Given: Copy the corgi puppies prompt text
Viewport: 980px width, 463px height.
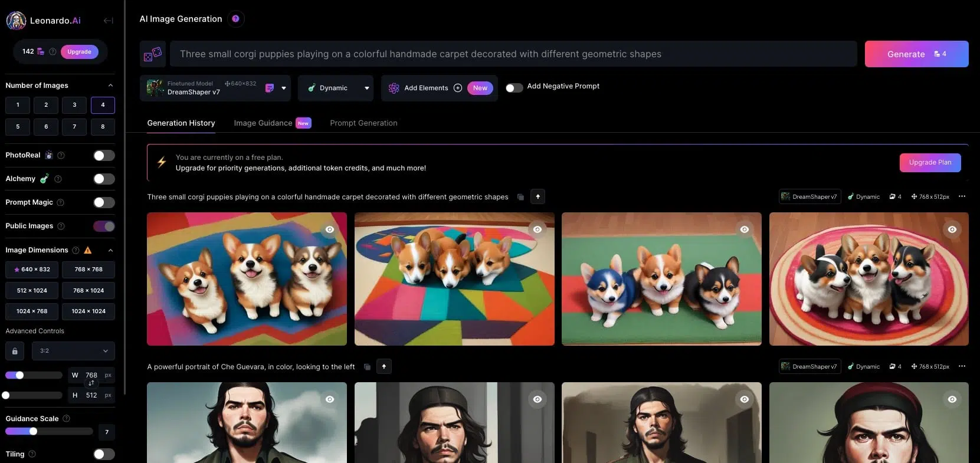Looking at the screenshot, I should (520, 197).
